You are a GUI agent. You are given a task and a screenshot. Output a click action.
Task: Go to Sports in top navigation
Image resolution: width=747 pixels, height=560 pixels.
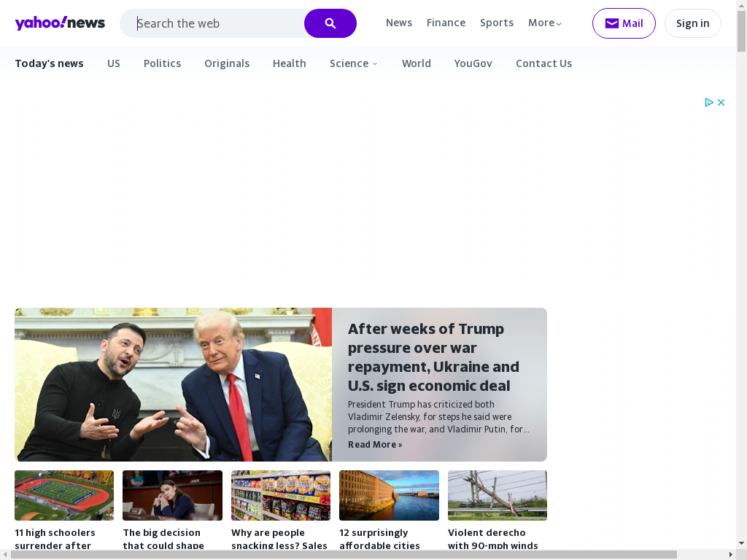(x=496, y=23)
